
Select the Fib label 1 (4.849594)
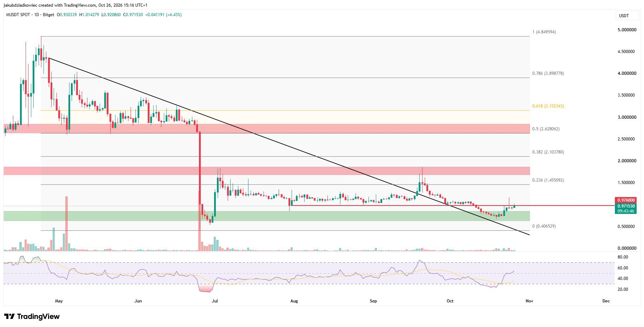click(544, 32)
